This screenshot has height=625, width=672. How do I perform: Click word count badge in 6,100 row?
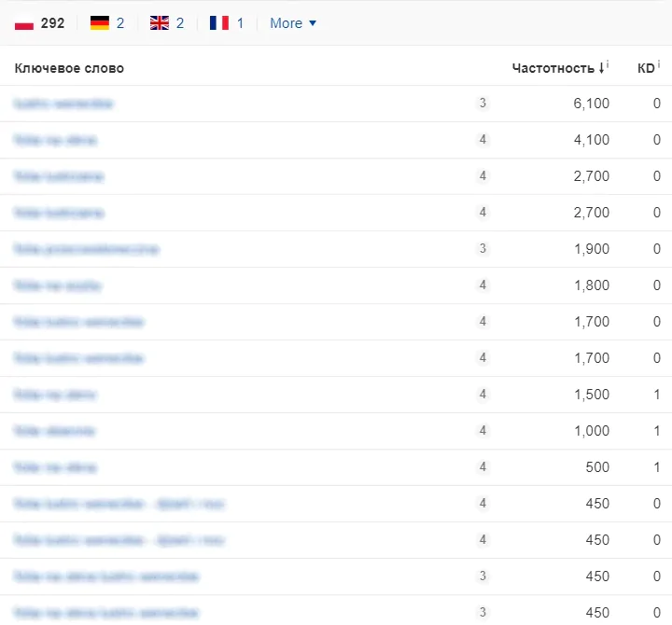coord(483,104)
